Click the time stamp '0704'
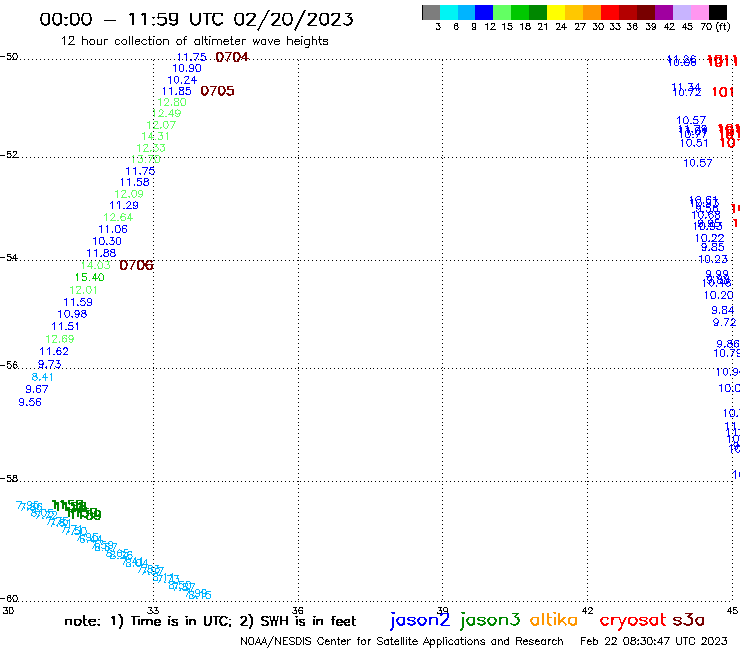Screen dimensions: 740x650 (x=232, y=57)
